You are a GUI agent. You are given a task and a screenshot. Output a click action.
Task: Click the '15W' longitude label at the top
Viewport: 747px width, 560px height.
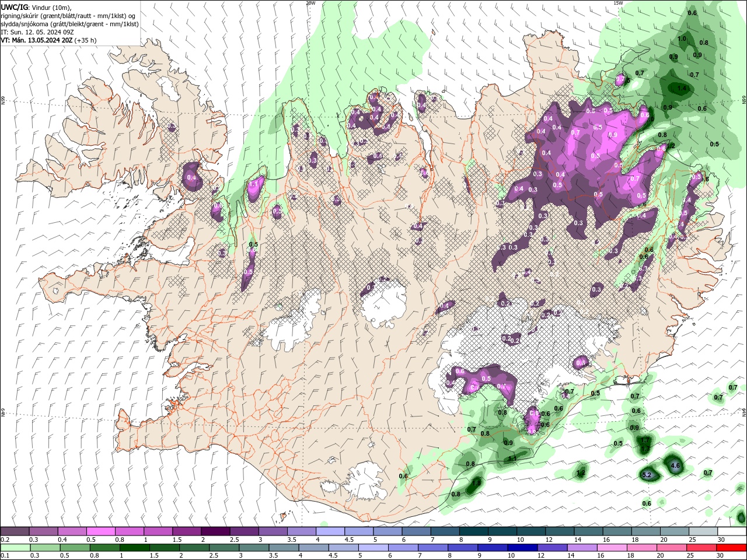tap(618, 3)
